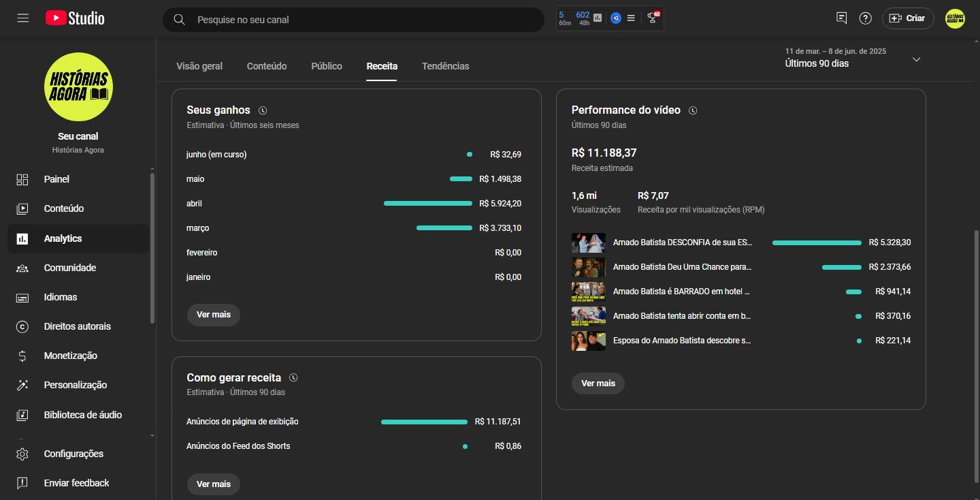This screenshot has height=500, width=980.
Task: Click the blue IQ extension icon
Action: (x=615, y=18)
